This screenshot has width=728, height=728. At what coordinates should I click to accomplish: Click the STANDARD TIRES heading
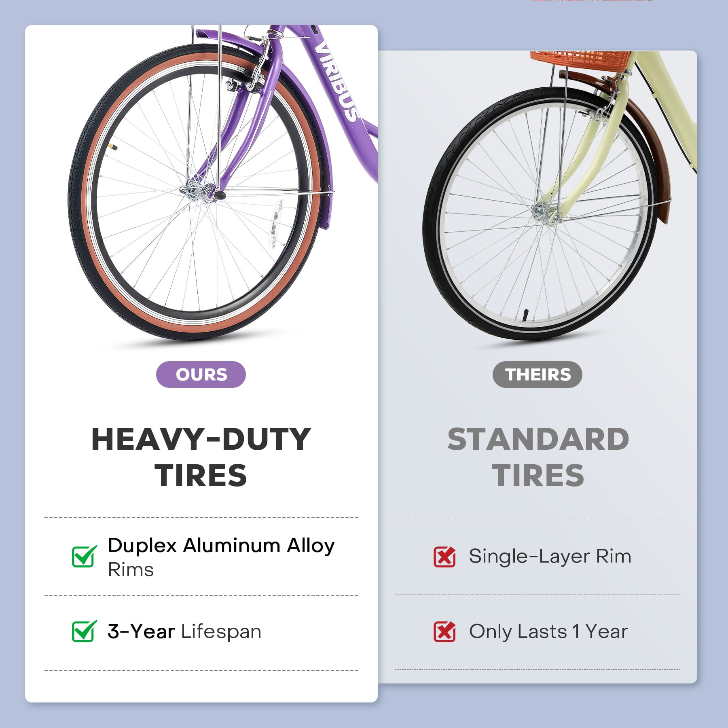click(x=538, y=457)
